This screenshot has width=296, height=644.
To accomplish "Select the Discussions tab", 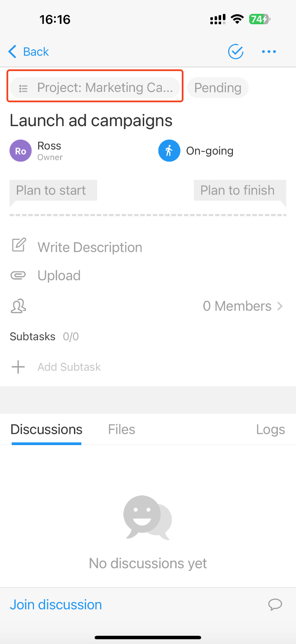I will [46, 429].
